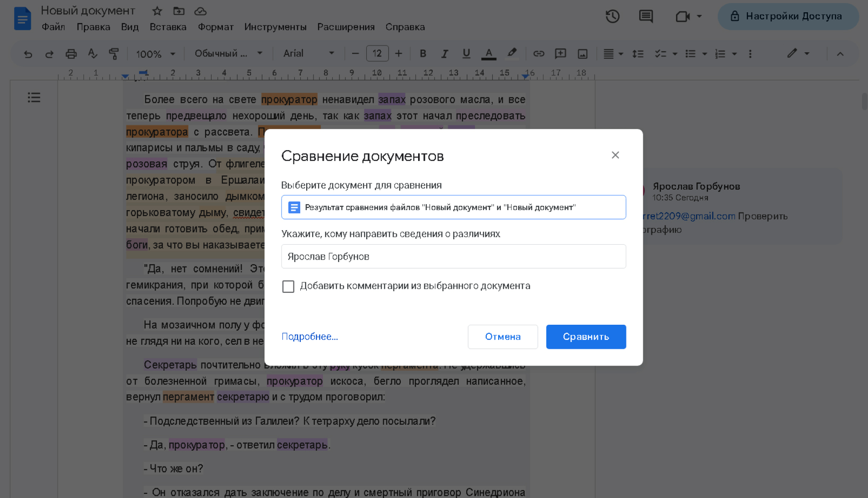Click the recipient field Ярослав Горбунов

(453, 257)
